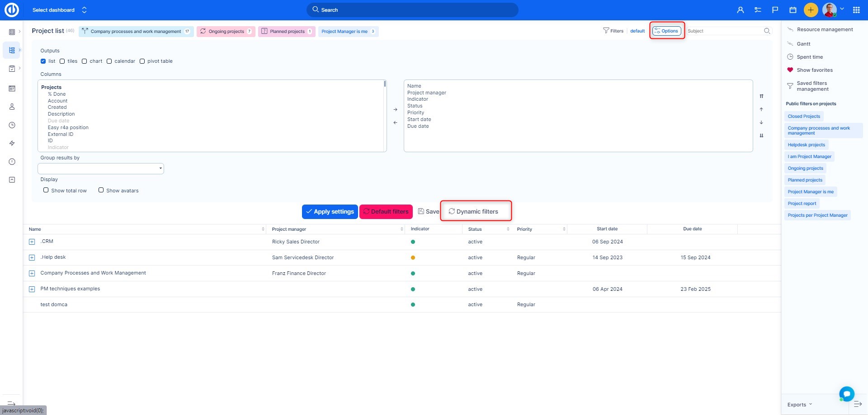This screenshot has width=868, height=415.
Task: Toggle the Show total row checkbox
Action: [46, 190]
